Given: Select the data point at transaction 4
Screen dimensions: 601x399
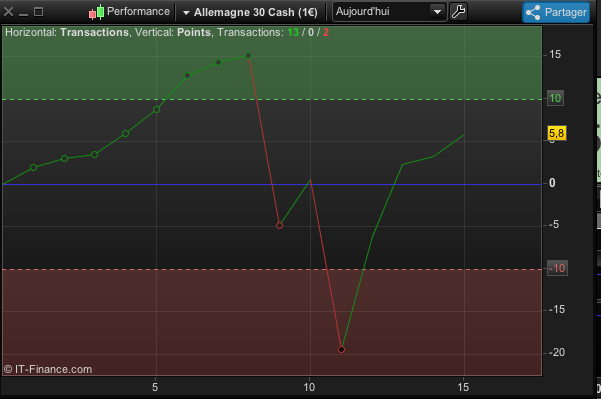Looking at the screenshot, I should tap(125, 133).
